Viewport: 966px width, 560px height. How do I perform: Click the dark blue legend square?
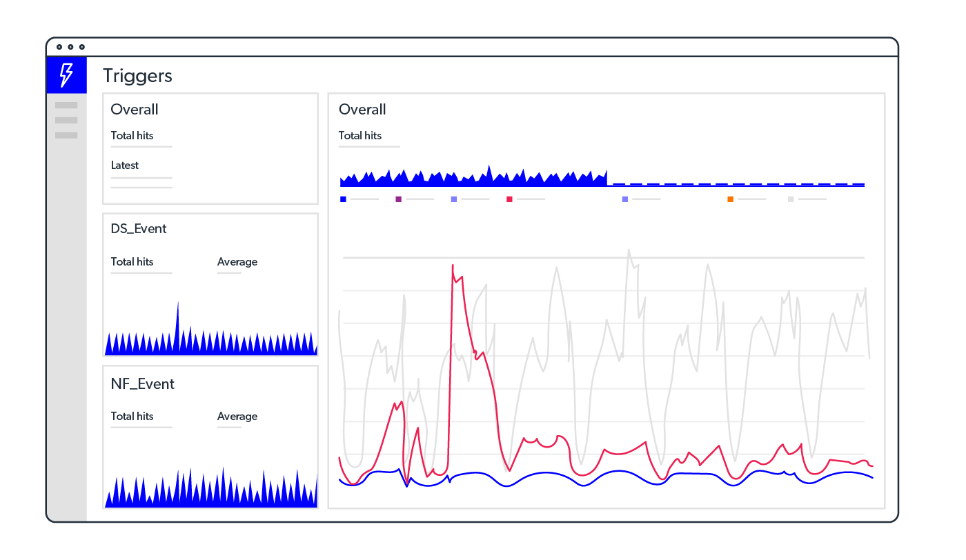click(x=343, y=199)
